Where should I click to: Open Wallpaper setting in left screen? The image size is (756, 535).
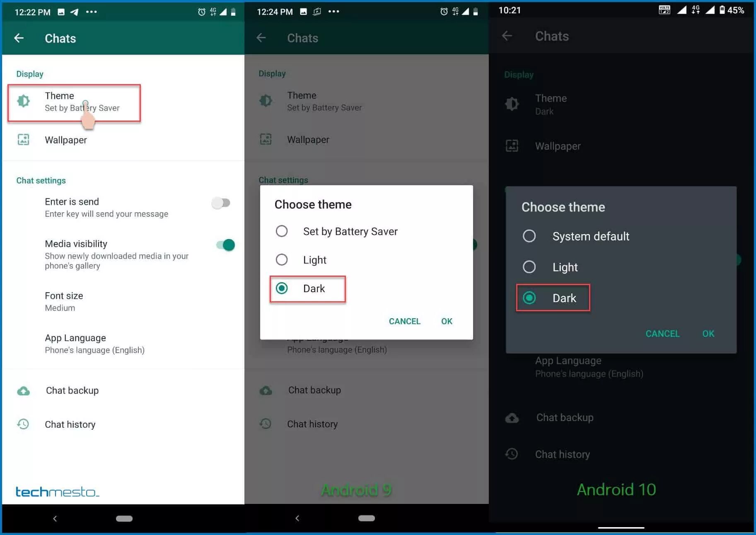123,140
